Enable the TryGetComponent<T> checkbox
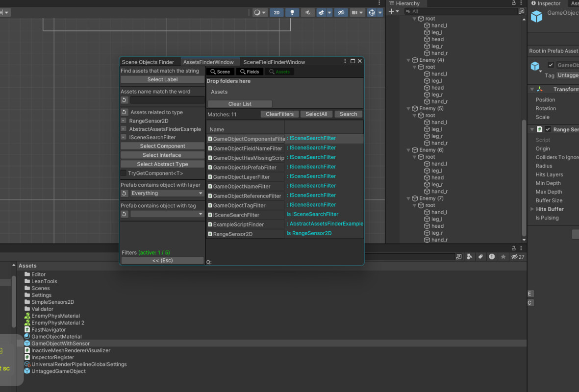Image resolution: width=579 pixels, height=392 pixels. pyautogui.click(x=124, y=173)
